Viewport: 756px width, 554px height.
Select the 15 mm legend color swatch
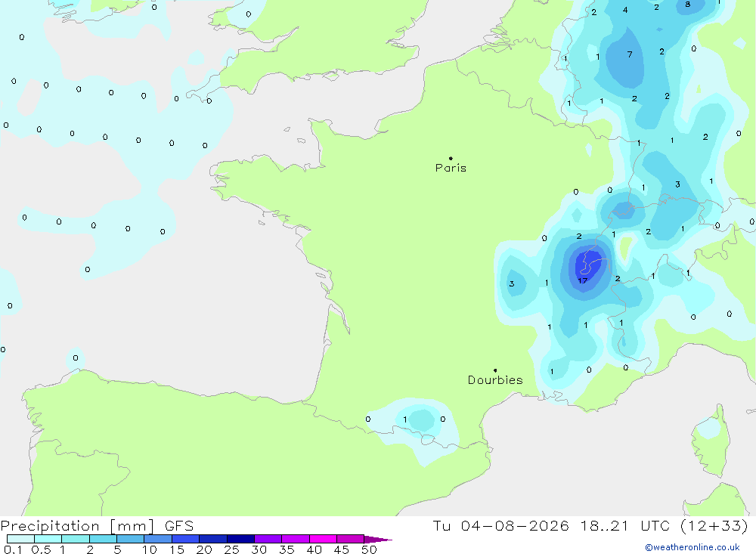(x=186, y=539)
